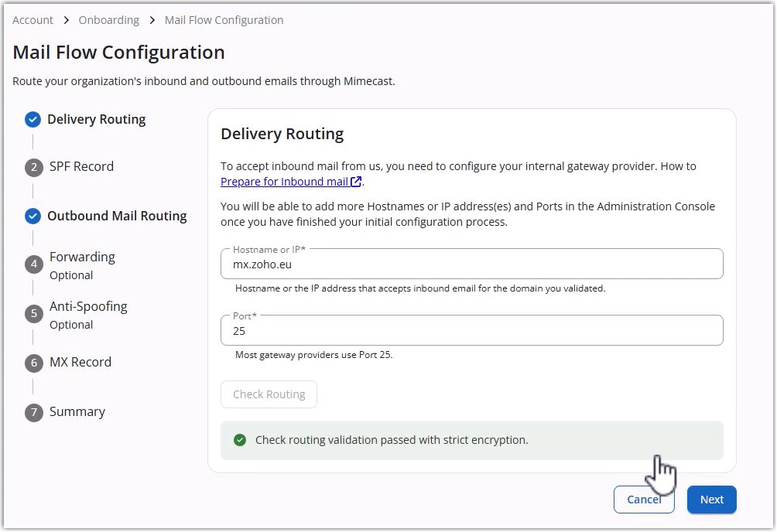Click the Hostname or IP input field
777x532 pixels.
click(471, 264)
